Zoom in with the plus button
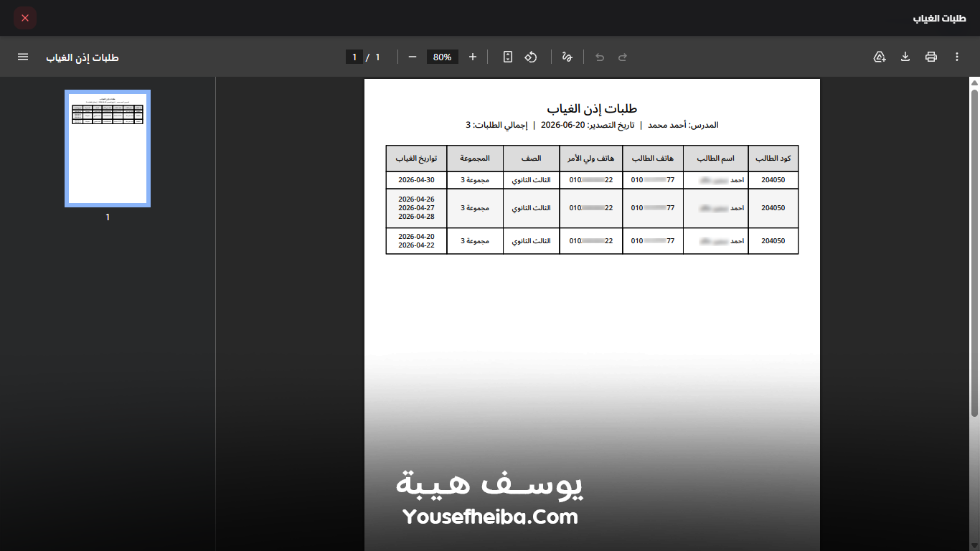Image resolution: width=980 pixels, height=551 pixels. pyautogui.click(x=473, y=57)
